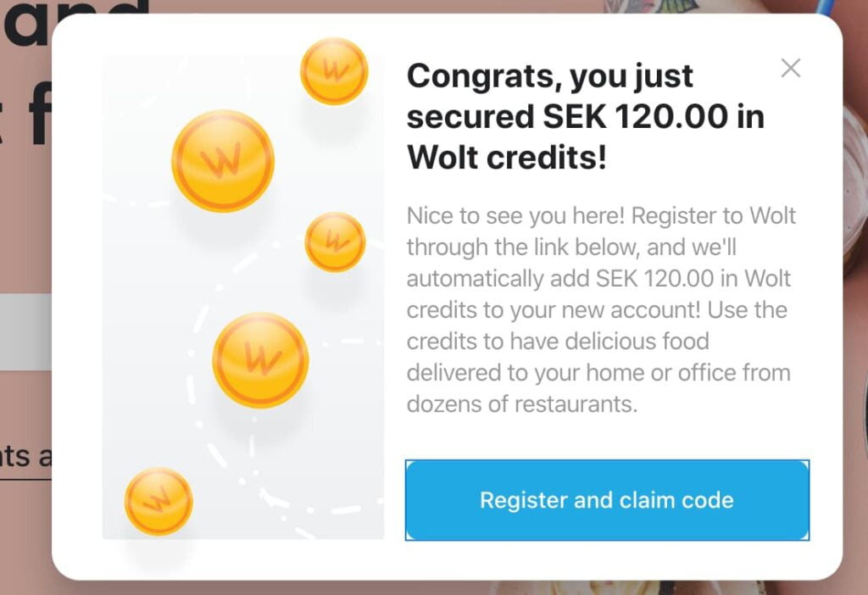
Task: Click the large coin on the dashed circle
Action: pos(261,360)
